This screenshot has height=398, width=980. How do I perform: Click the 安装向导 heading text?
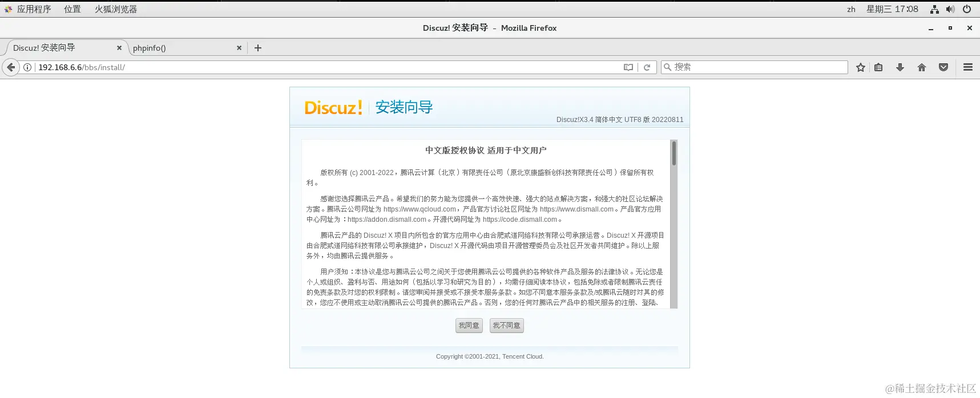coord(404,107)
